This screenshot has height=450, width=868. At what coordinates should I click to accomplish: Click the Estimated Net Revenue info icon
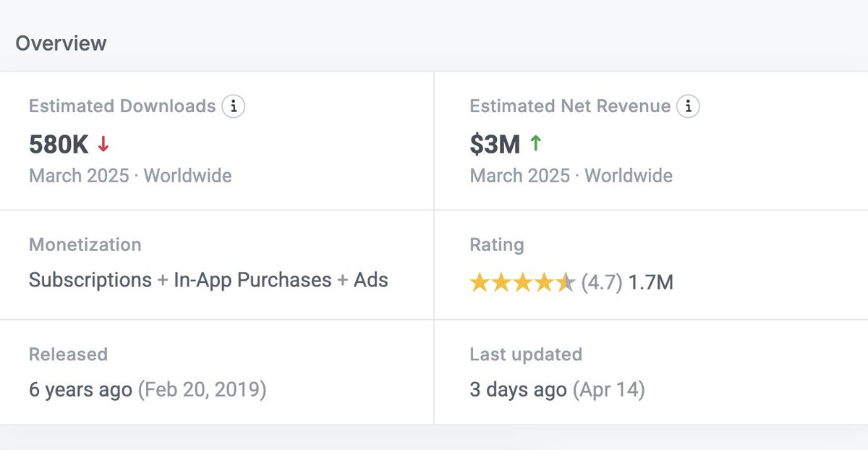pos(689,106)
